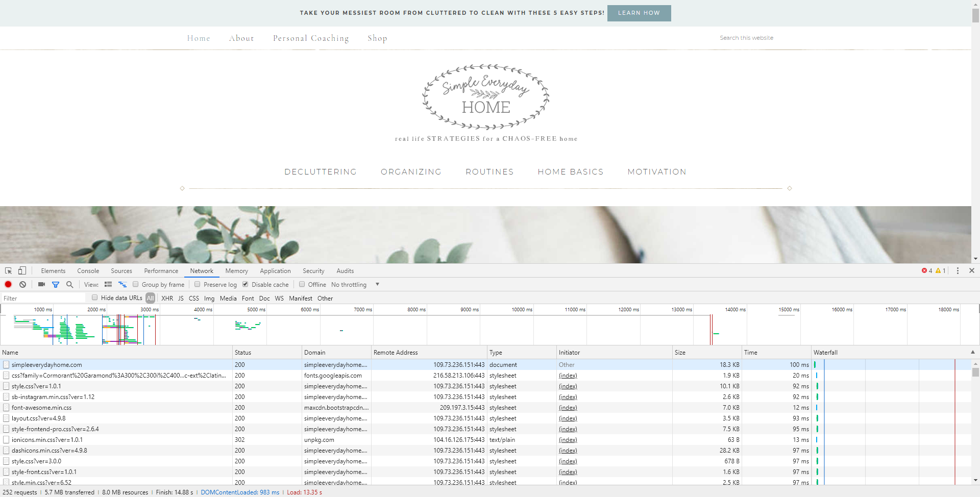This screenshot has height=497, width=980.
Task: Toggle the blue filter funnel icon
Action: pos(56,285)
